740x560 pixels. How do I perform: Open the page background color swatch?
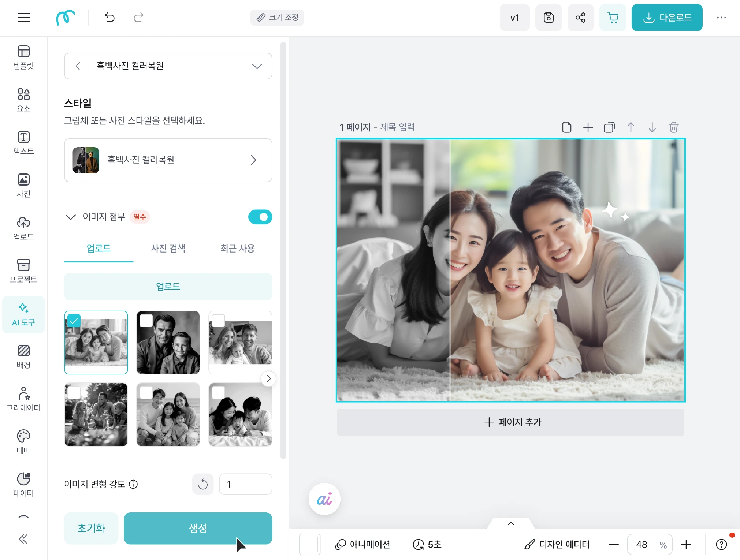(310, 545)
